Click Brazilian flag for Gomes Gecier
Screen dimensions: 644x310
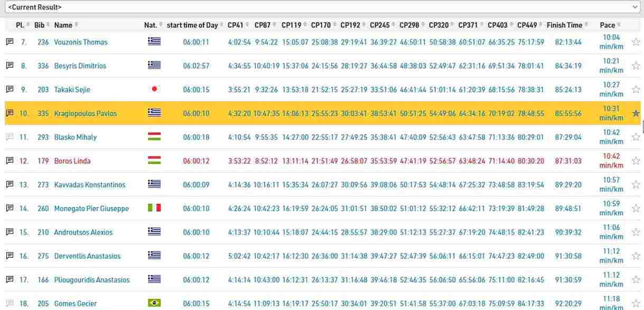(154, 303)
